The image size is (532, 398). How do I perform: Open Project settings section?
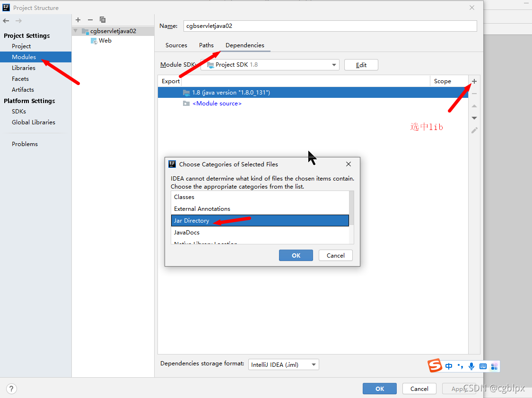pos(21,46)
